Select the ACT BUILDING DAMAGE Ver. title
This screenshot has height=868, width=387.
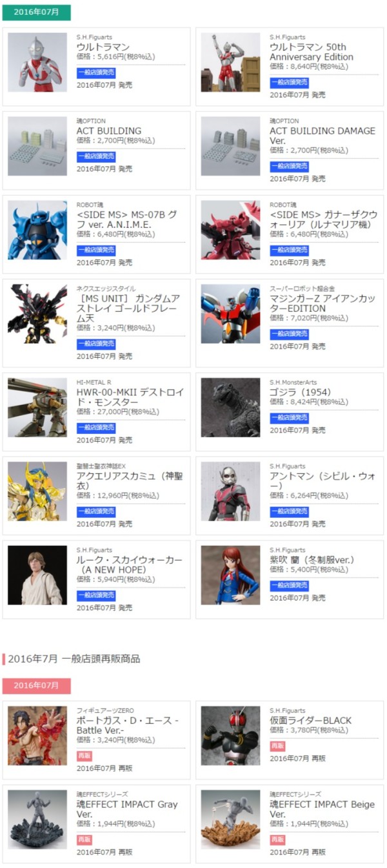click(322, 136)
